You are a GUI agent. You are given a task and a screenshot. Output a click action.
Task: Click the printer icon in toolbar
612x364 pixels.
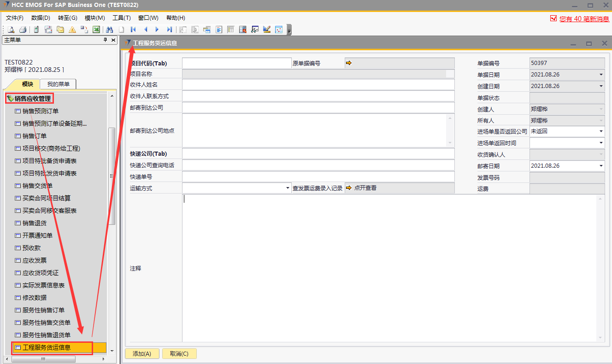pyautogui.click(x=23, y=29)
